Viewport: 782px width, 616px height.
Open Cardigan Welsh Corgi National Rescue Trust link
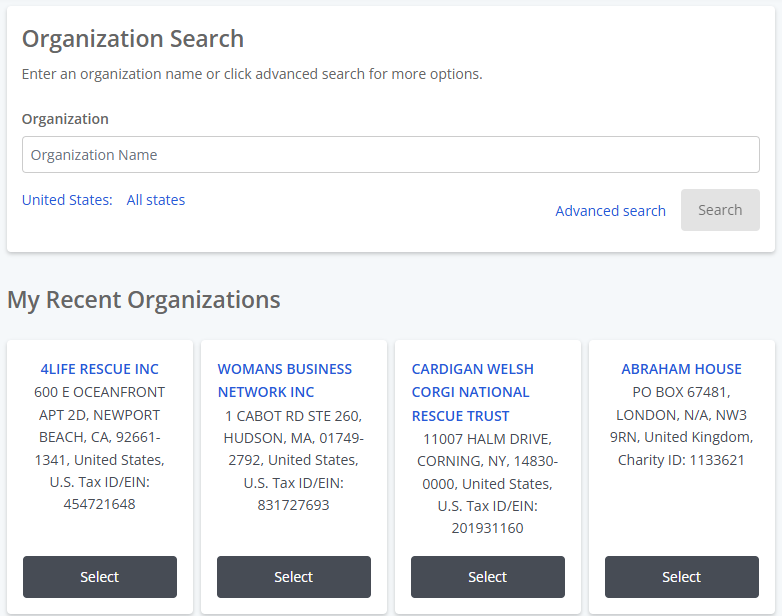pos(473,393)
